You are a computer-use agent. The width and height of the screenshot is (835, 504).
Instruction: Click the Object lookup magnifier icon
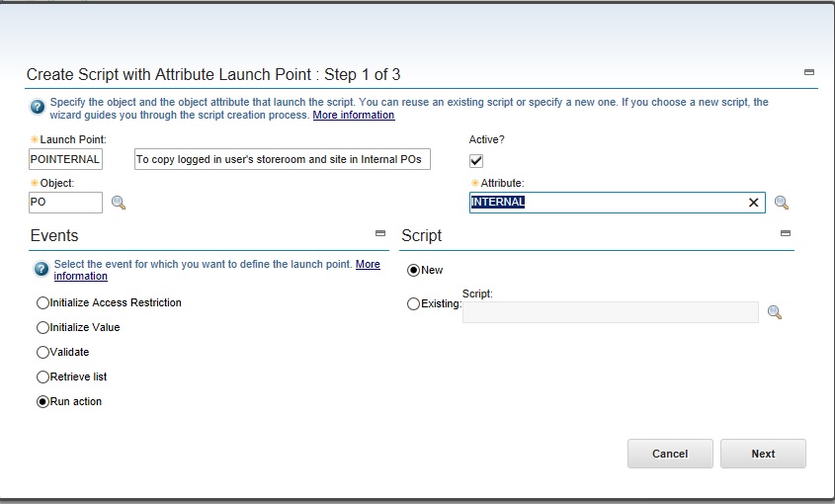(119, 203)
